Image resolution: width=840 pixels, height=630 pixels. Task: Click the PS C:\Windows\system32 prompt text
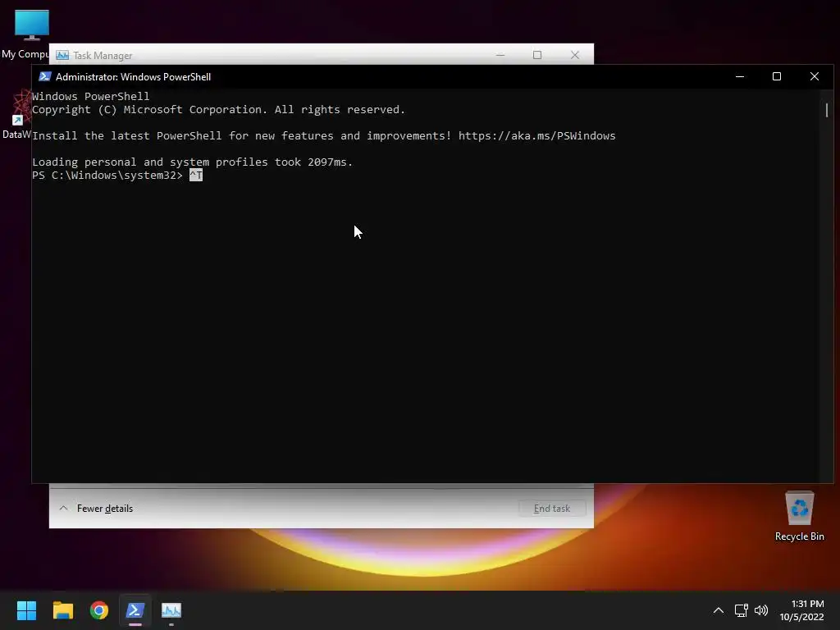pyautogui.click(x=107, y=176)
